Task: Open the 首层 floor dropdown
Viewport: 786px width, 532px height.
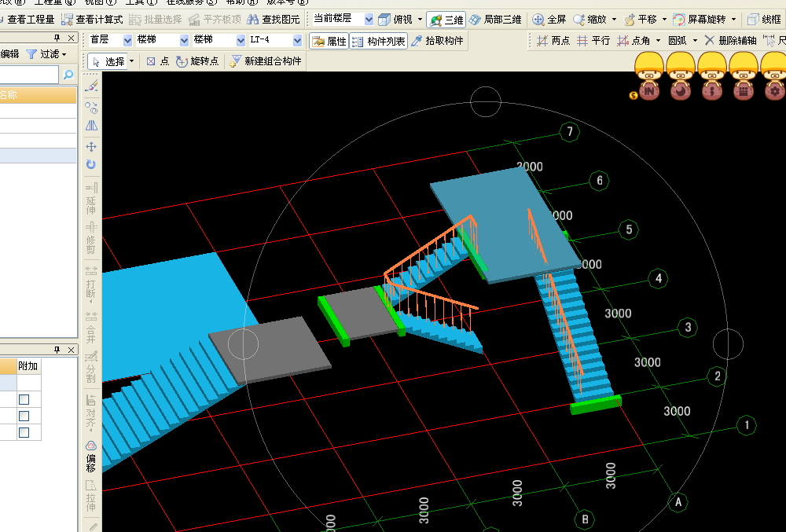Action: [127, 40]
